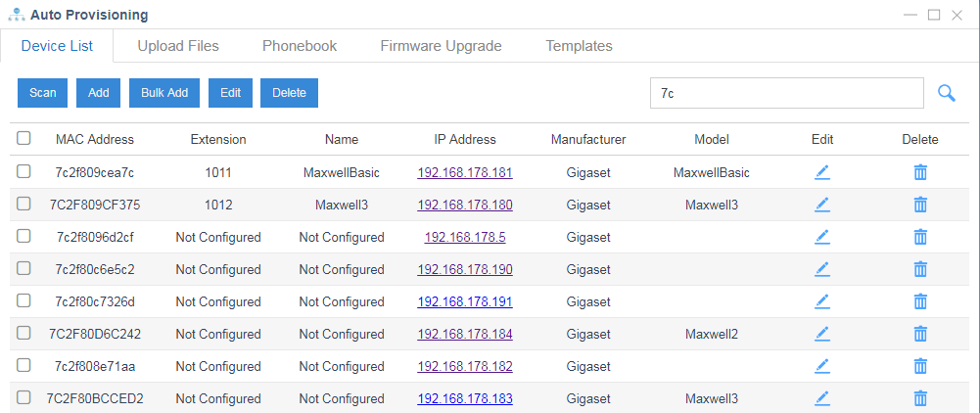This screenshot has width=980, height=413.
Task: Edit device 7c2f80c7326d via pencil icon
Action: [821, 301]
